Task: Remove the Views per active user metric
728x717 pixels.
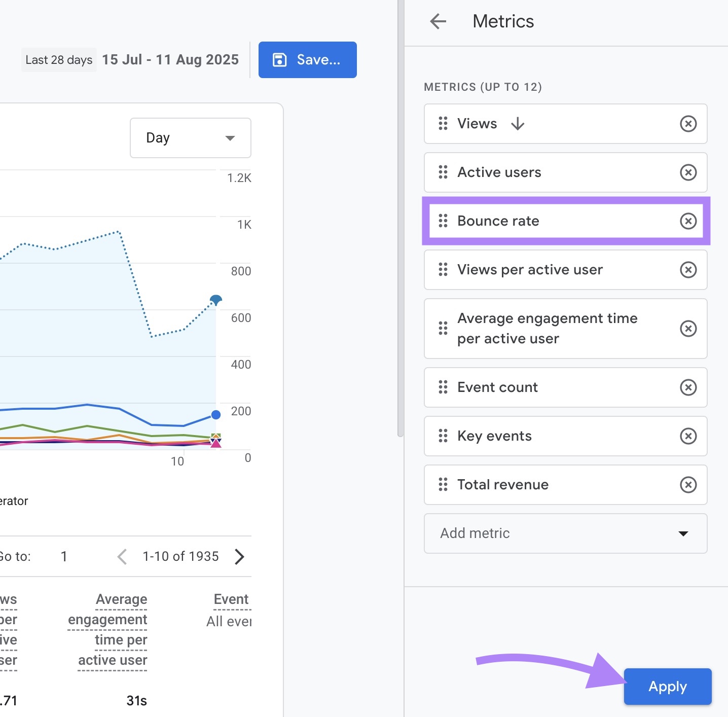Action: pos(688,270)
